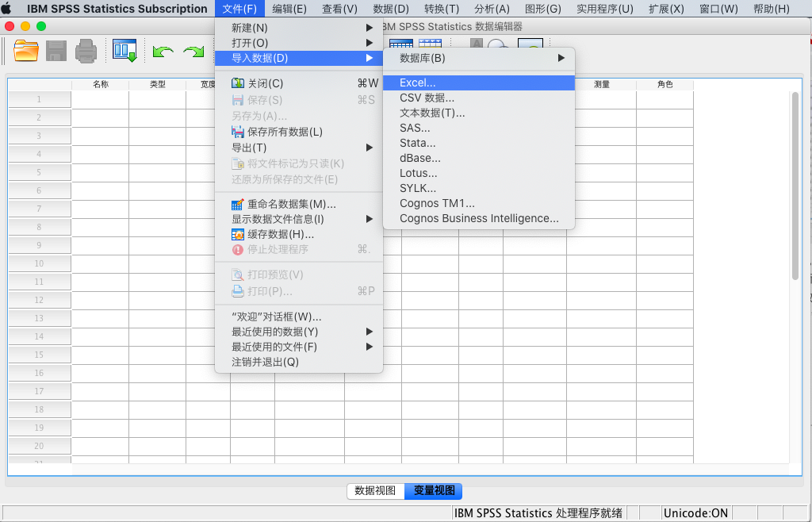The height and width of the screenshot is (522, 812).
Task: Open the 帮助(H) menu
Action: (771, 8)
